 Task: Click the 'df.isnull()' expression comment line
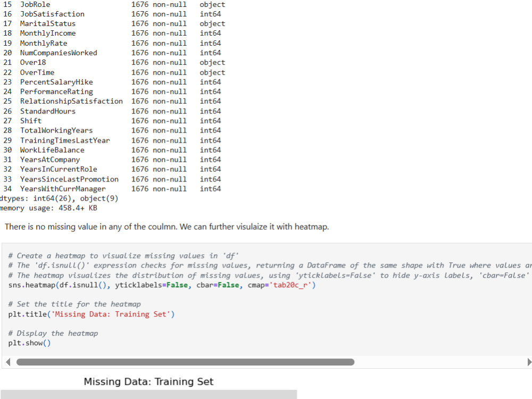[x=270, y=265]
